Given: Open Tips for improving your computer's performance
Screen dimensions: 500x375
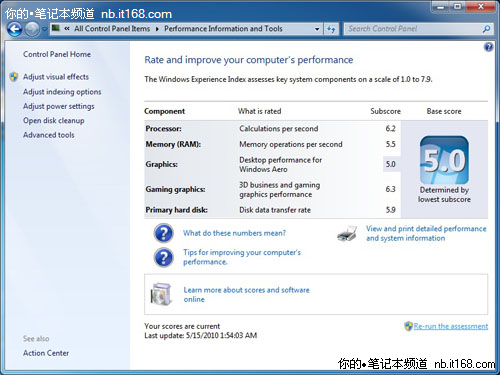Looking at the screenshot, I should click(242, 257).
